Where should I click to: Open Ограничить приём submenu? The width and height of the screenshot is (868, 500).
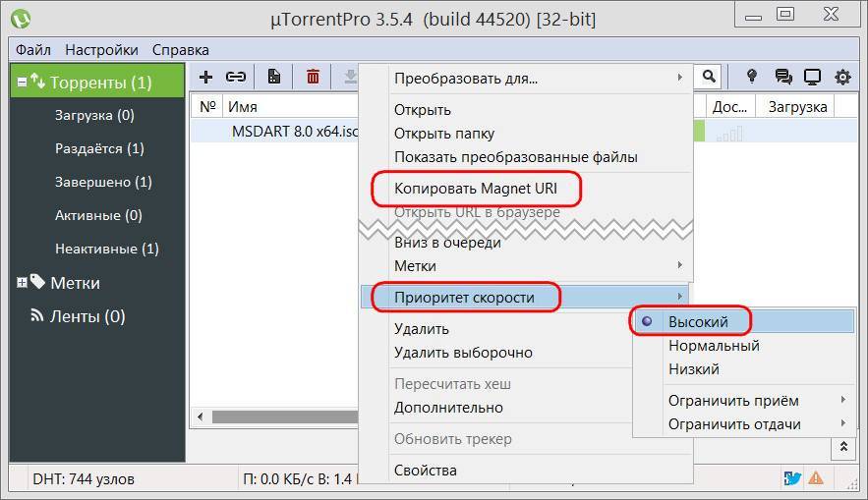(744, 401)
